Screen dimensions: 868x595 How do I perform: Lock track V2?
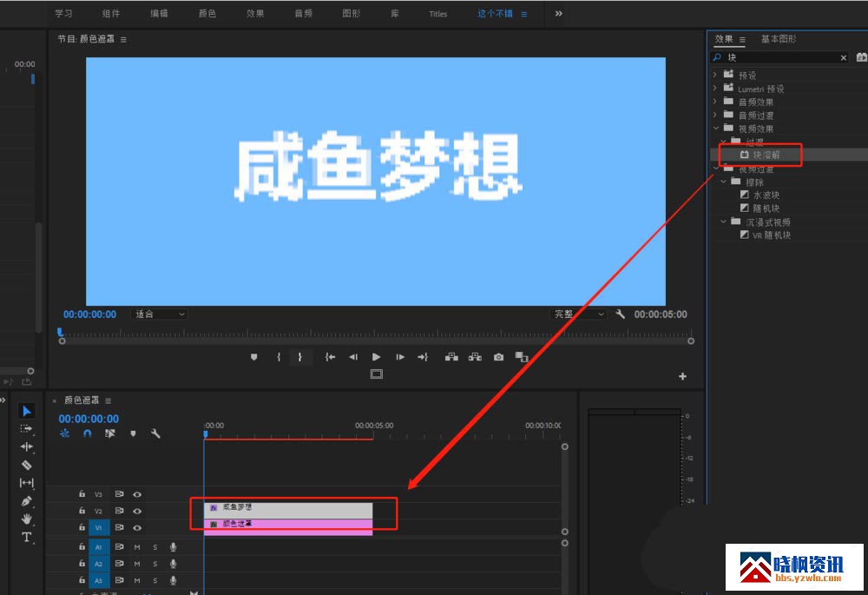pyautogui.click(x=82, y=511)
